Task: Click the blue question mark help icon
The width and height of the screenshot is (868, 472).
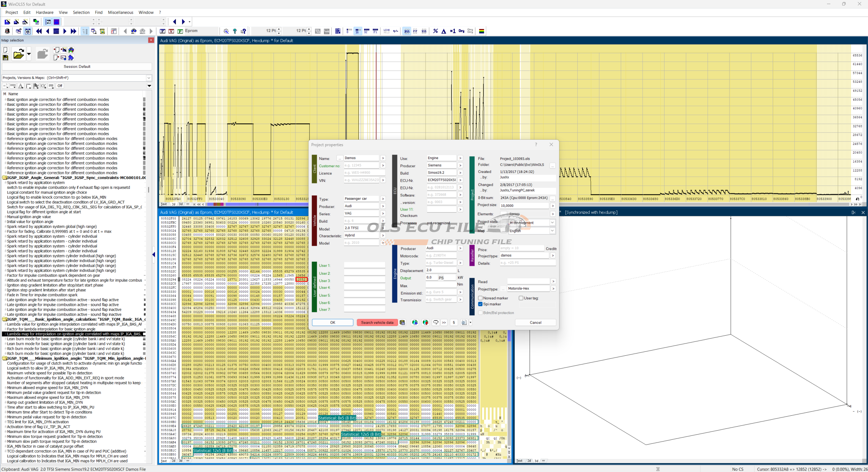Action: point(235,31)
